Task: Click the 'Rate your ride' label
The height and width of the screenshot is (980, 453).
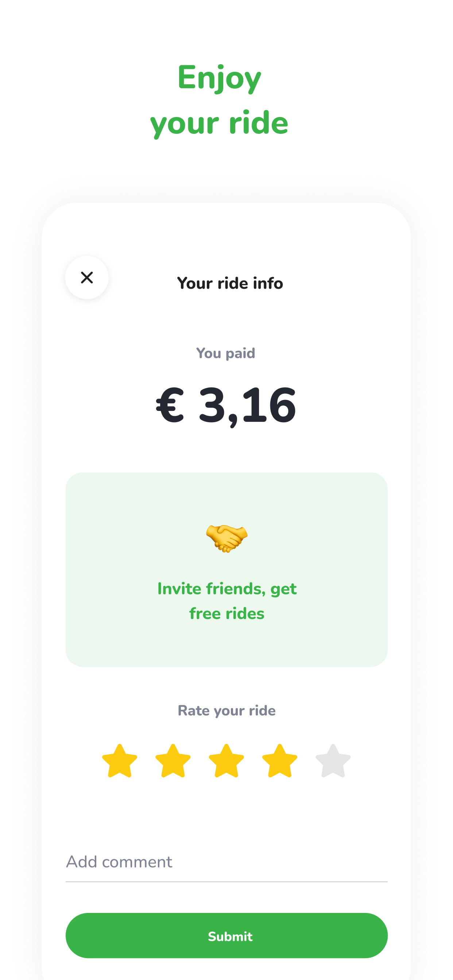Action: [226, 711]
